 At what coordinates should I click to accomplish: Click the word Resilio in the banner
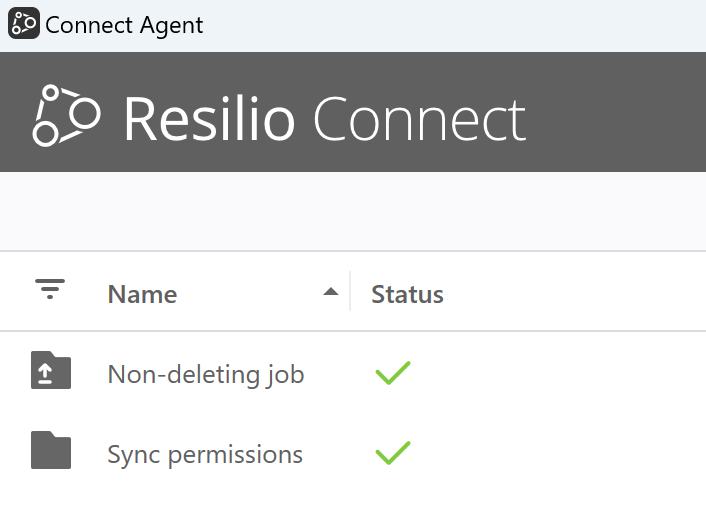tap(209, 119)
